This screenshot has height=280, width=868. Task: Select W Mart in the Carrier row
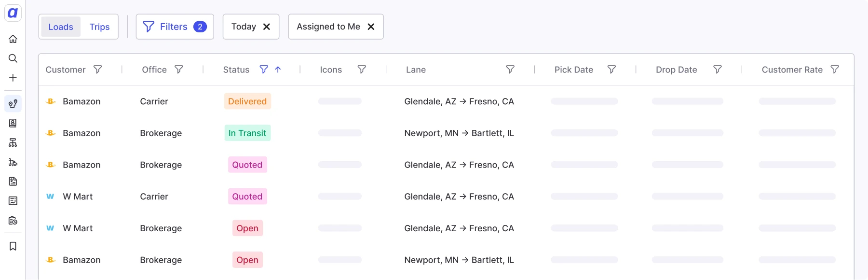pos(78,196)
